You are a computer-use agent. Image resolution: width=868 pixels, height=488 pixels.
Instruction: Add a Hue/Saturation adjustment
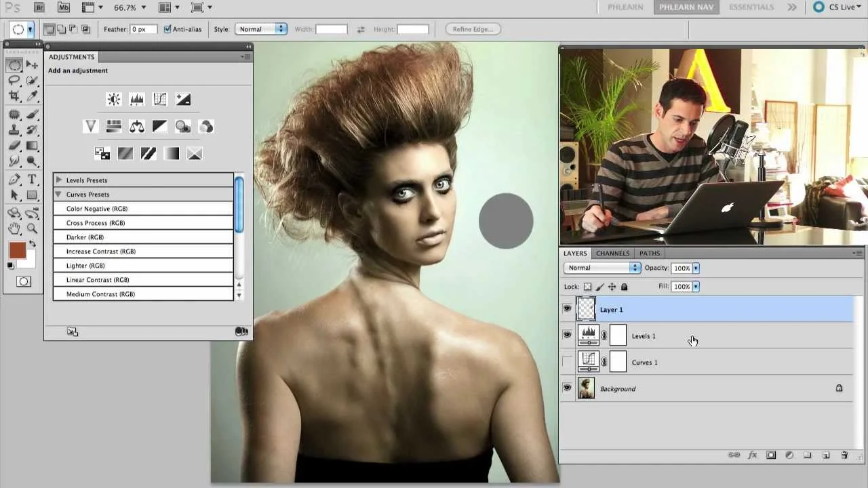coord(113,126)
